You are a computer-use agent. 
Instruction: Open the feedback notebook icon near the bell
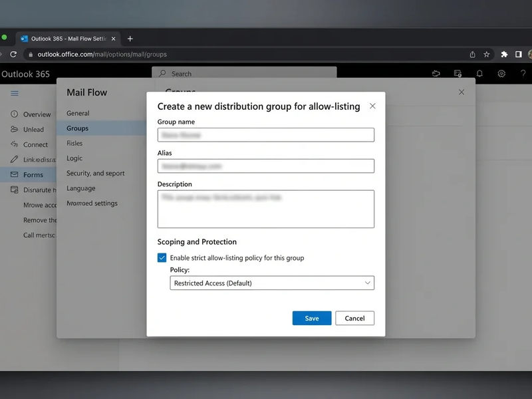pos(456,74)
